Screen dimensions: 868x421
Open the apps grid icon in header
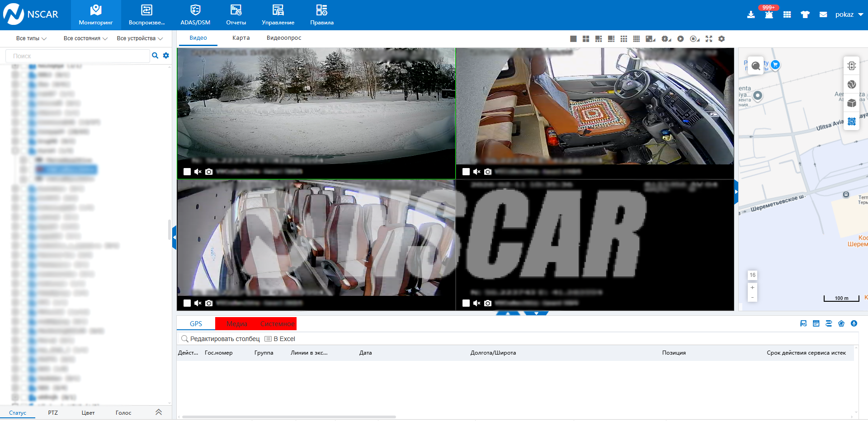(x=787, y=14)
